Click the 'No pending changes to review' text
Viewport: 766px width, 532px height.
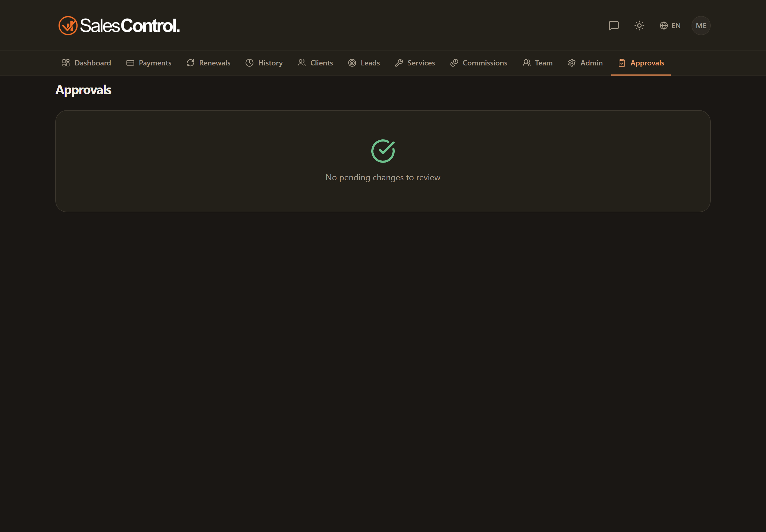tap(383, 177)
